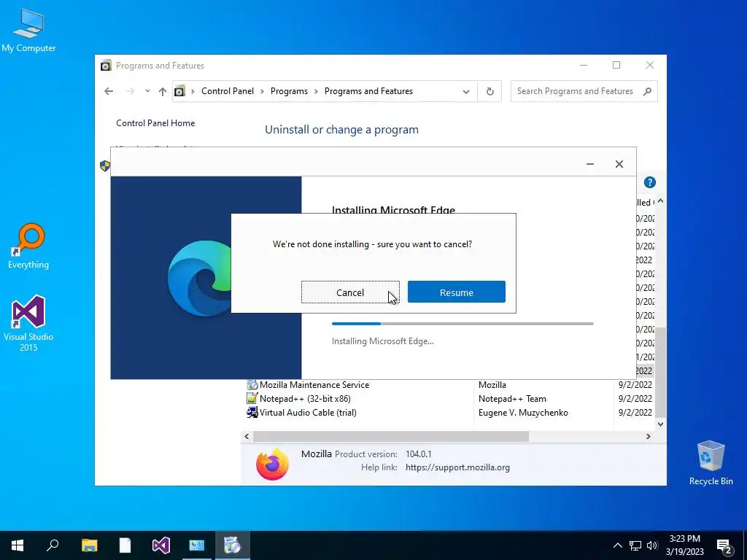Open the support.mozilla.org help link
This screenshot has width=747, height=560.
457,467
